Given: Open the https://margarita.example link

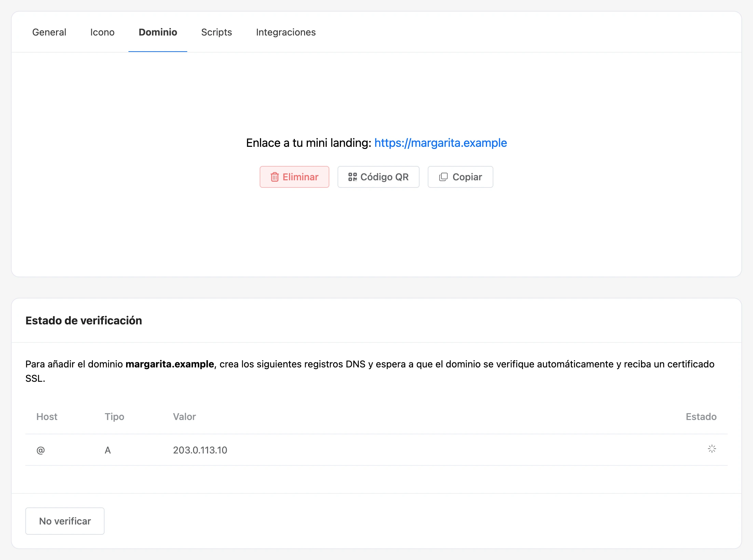Looking at the screenshot, I should pos(440,143).
